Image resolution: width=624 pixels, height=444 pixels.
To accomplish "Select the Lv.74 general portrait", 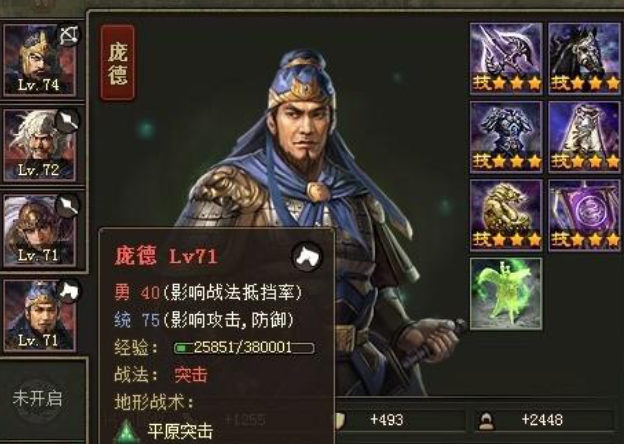I will click(40, 60).
